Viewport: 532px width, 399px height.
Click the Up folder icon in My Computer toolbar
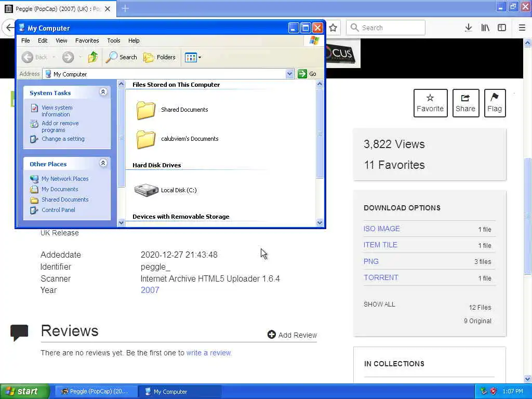point(92,57)
